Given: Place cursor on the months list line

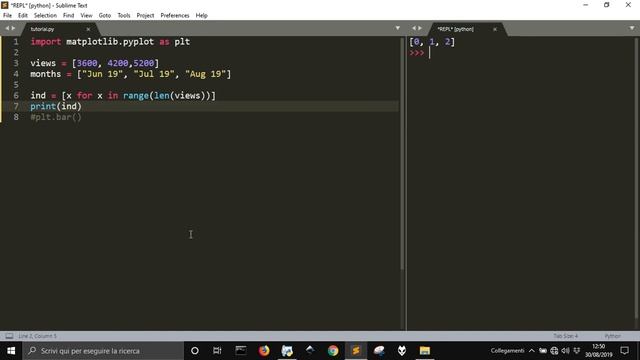Looking at the screenshot, I should pos(131,74).
